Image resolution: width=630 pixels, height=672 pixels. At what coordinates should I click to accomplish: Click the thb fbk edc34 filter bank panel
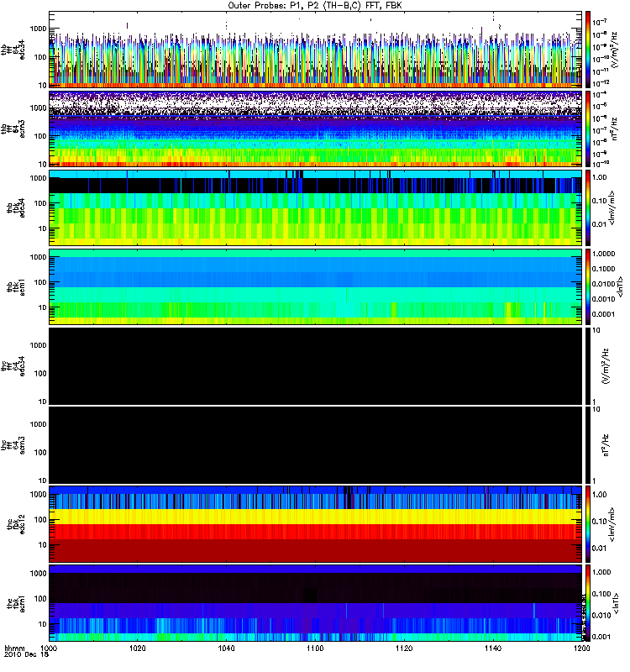(x=316, y=207)
